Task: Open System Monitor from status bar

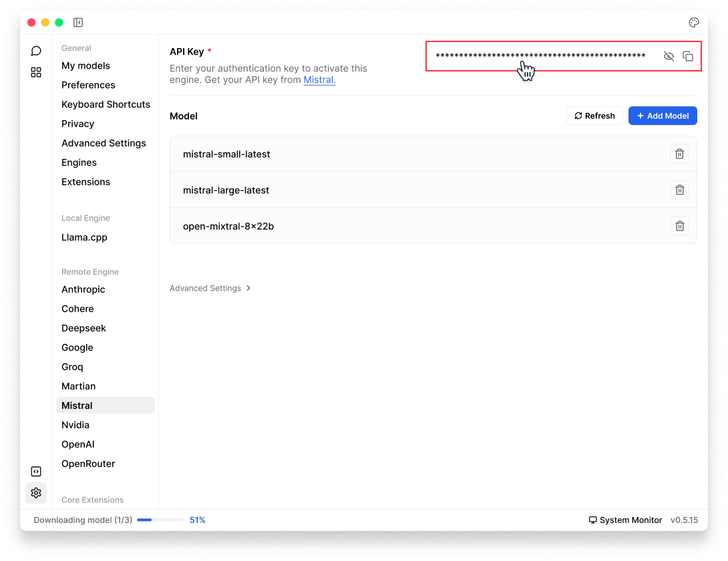Action: [x=625, y=520]
